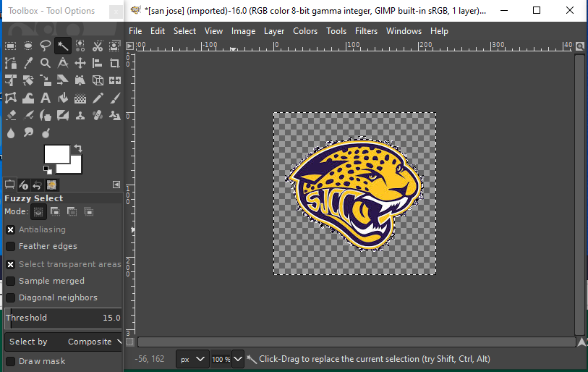Open the px unit dropdown
This screenshot has height=372, width=588.
point(192,359)
